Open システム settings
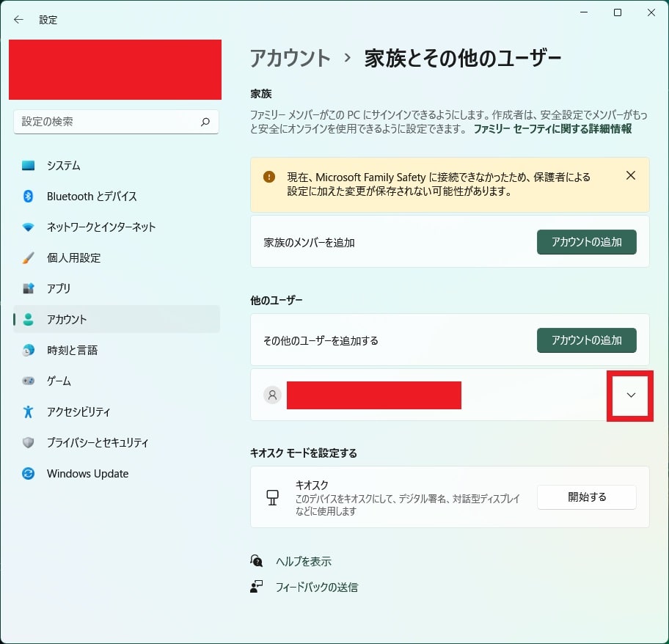 click(x=117, y=166)
